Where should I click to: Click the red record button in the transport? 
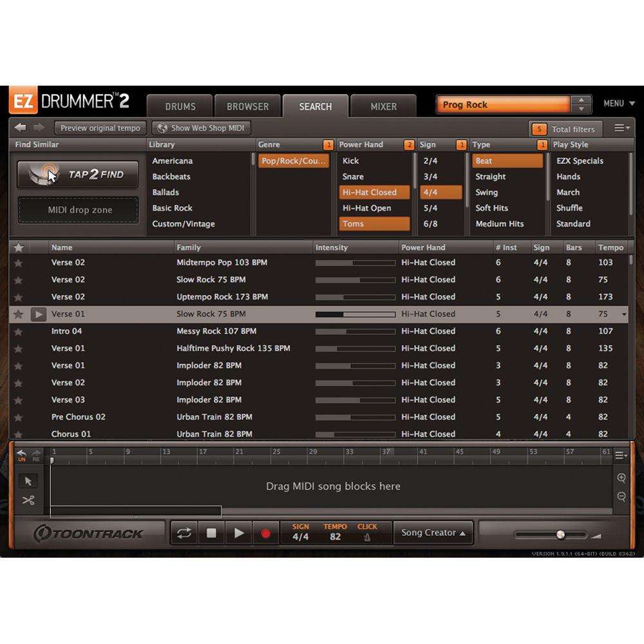266,533
